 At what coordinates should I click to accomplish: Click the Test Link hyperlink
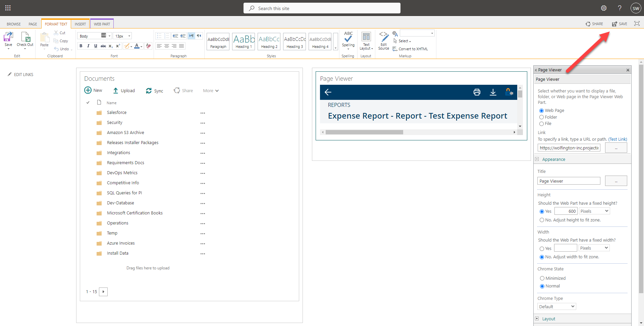618,139
